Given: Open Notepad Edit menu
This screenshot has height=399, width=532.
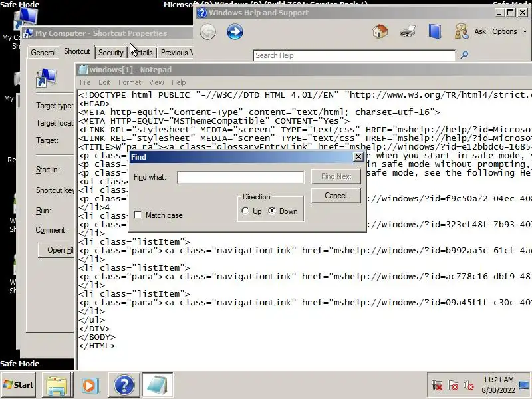Looking at the screenshot, I should pos(104,82).
